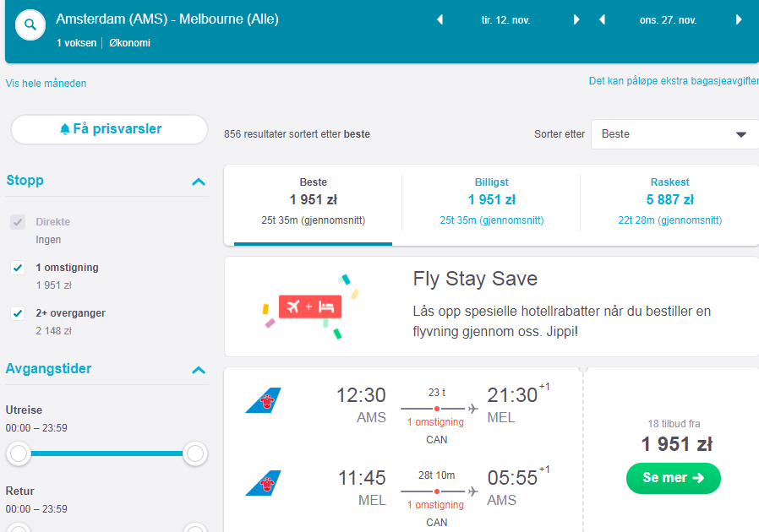Collapse the Stopp filter section
The height and width of the screenshot is (532, 759).
pos(199,182)
